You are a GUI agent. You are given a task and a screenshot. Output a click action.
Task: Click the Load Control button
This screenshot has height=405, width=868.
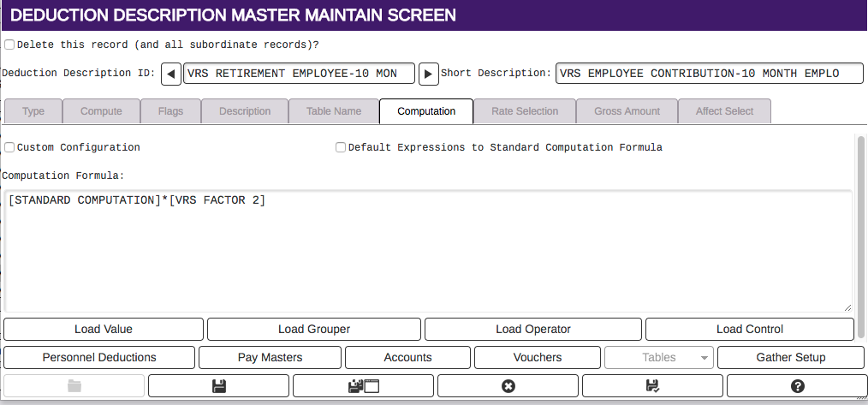pos(750,329)
